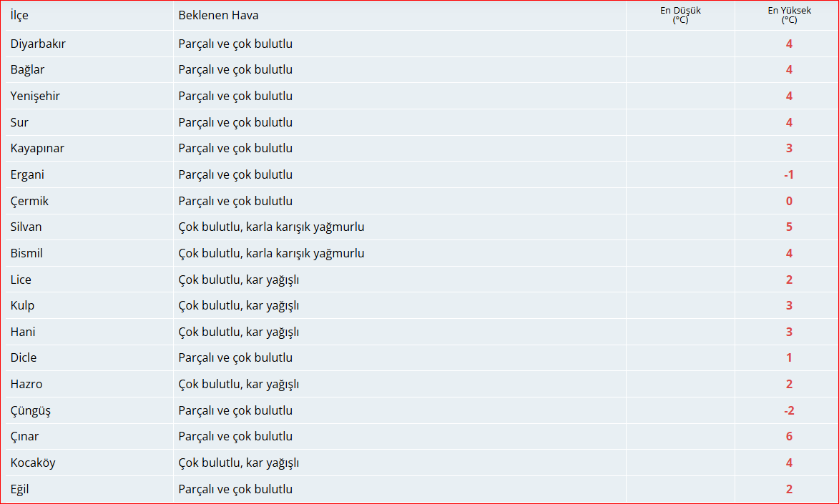839x504 pixels.
Task: Click the high temperature value for Ergani
Action: pos(789,174)
